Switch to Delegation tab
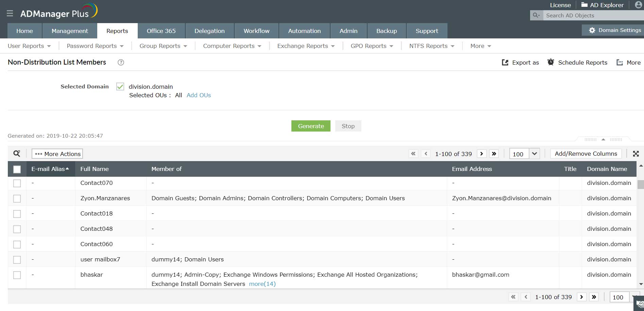This screenshot has height=311, width=644. point(209,31)
